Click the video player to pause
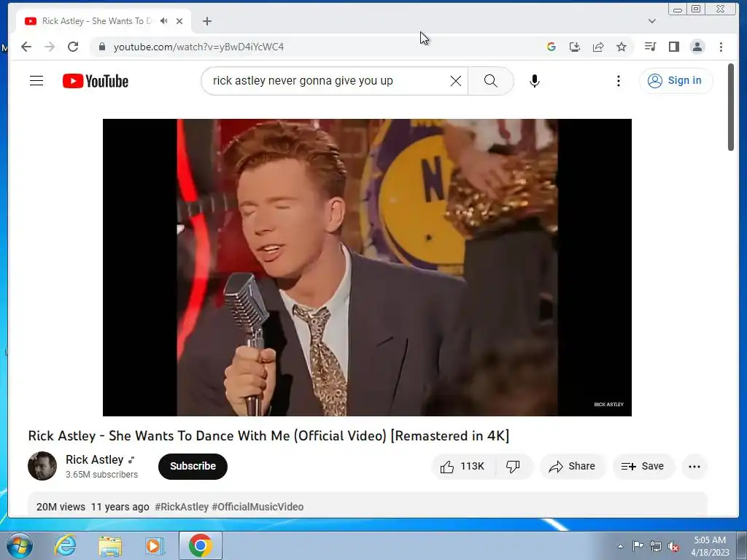Viewport: 747px width, 560px height. pyautogui.click(x=368, y=267)
